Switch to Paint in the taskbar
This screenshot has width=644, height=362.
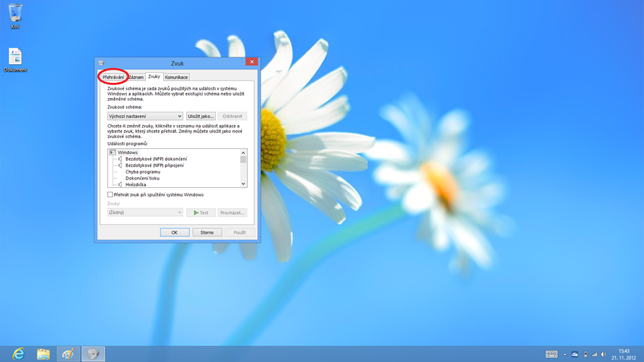(x=68, y=354)
